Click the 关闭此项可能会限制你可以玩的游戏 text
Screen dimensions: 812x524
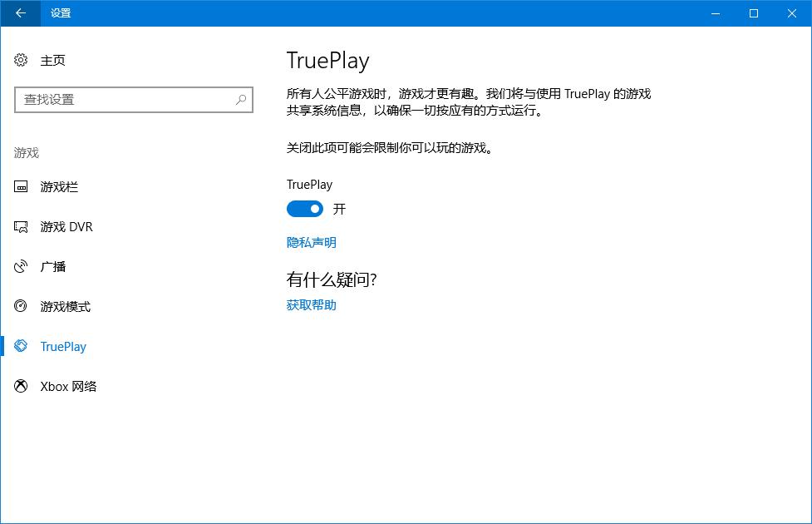point(390,148)
